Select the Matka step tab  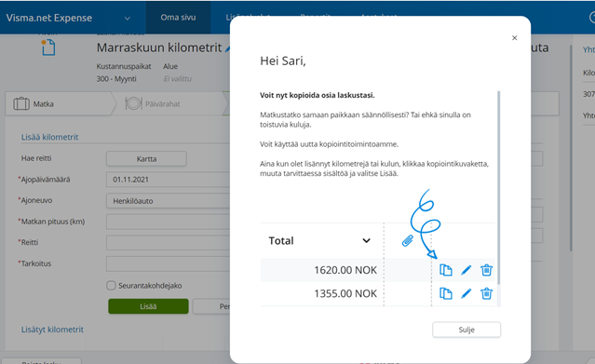click(x=59, y=103)
